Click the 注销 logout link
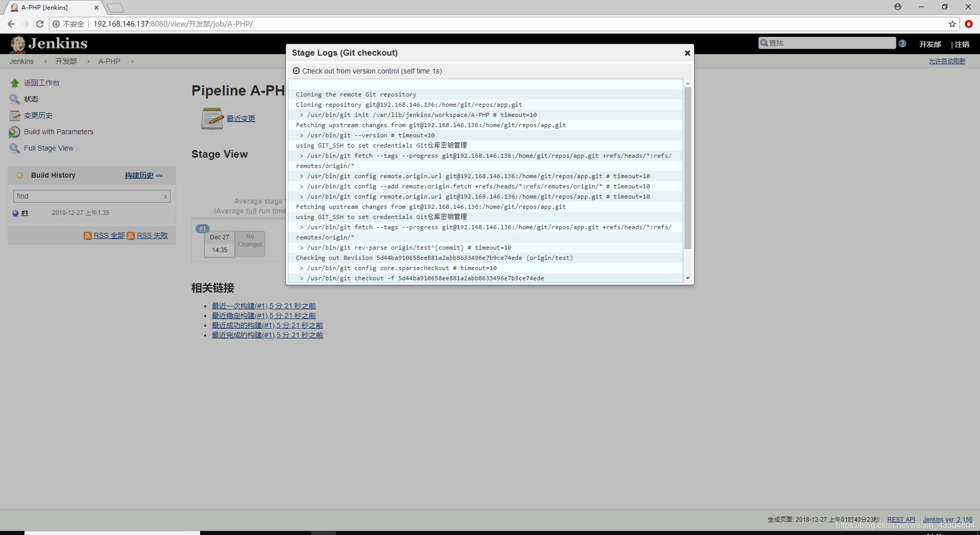Viewport: 980px width, 535px height. (x=962, y=44)
